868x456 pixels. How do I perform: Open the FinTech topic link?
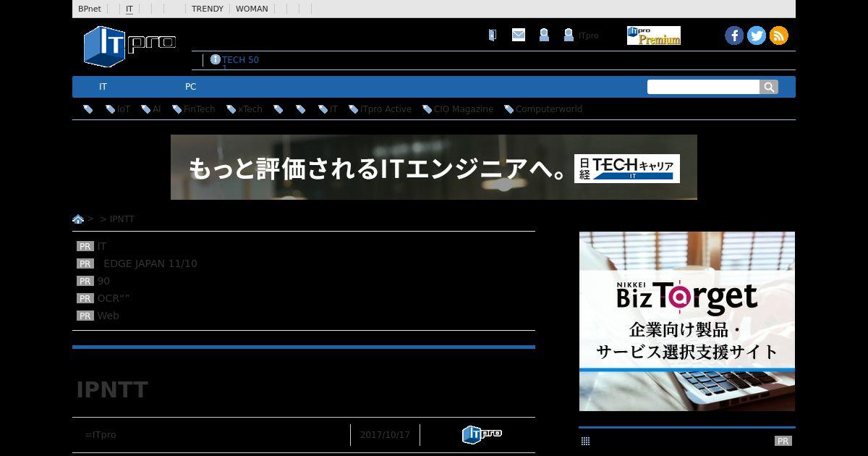click(199, 109)
